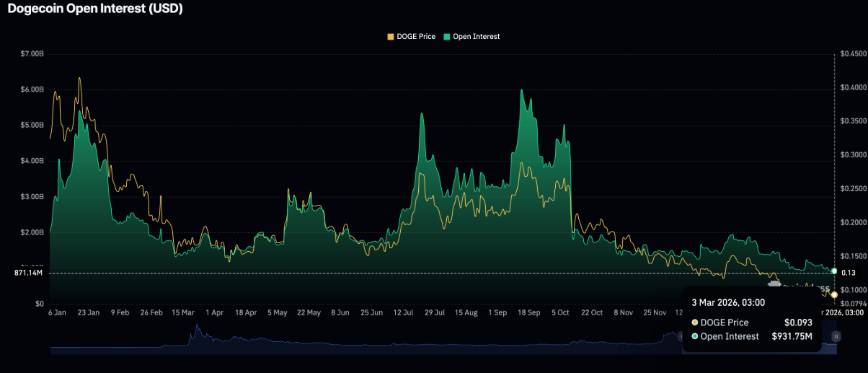This screenshot has width=868, height=373.
Task: Select the 18 Sep date on x-axis
Action: click(529, 312)
